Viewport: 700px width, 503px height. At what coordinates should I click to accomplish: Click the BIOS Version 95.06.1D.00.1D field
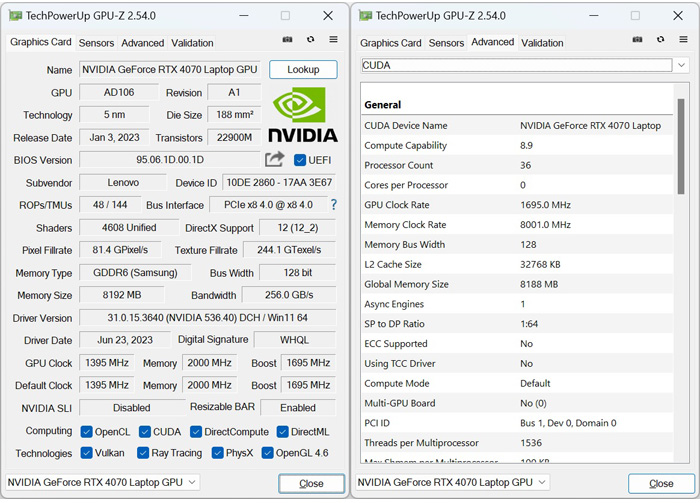tap(170, 160)
